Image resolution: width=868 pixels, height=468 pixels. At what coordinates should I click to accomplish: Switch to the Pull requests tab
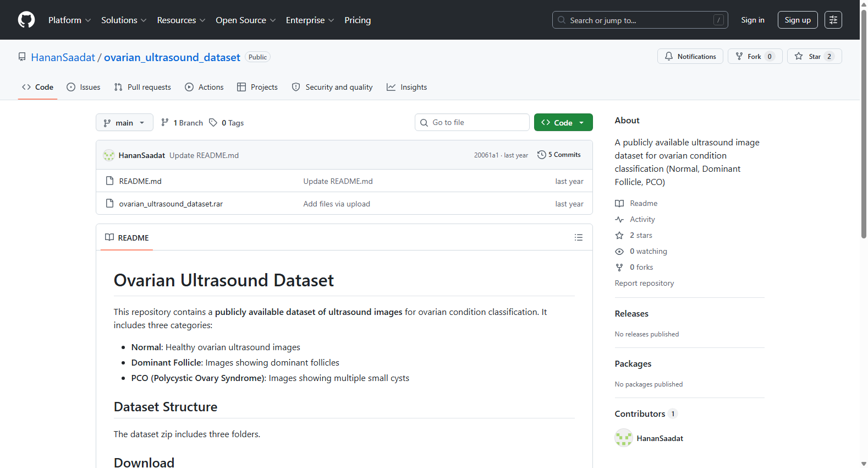tap(142, 87)
